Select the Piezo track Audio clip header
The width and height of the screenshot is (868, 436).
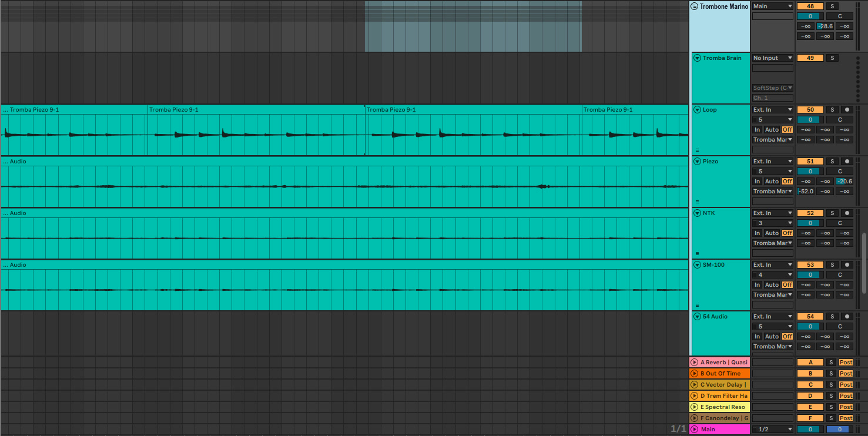(344, 162)
